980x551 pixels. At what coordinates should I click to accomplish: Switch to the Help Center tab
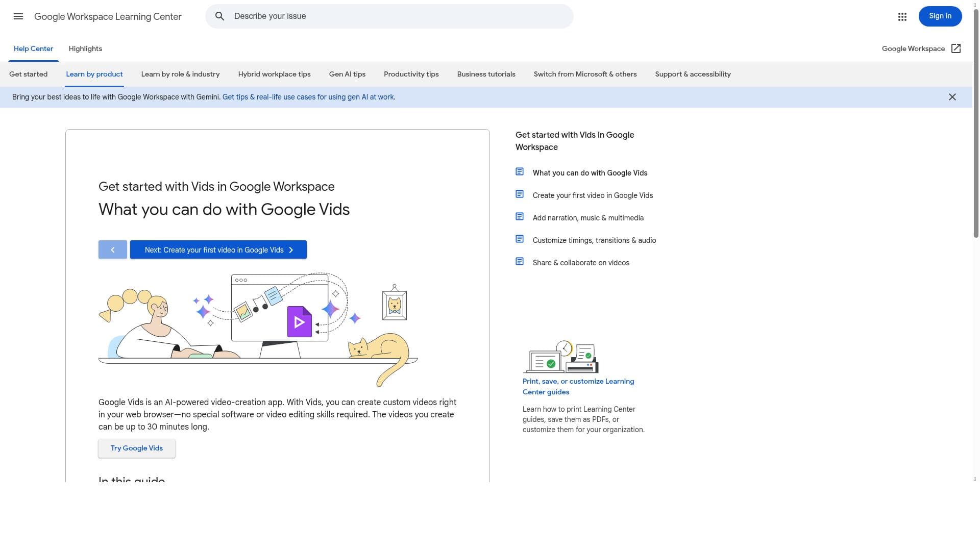click(x=33, y=49)
